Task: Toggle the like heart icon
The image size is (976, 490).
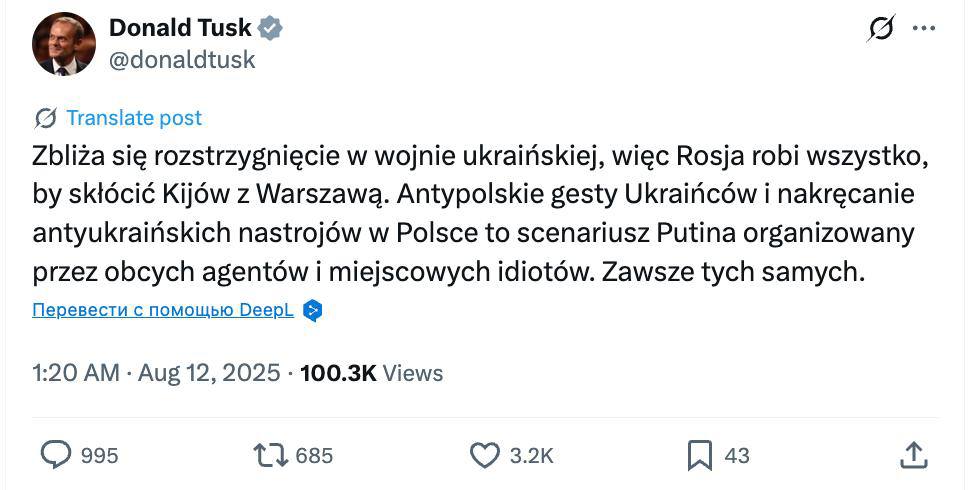Action: tap(484, 456)
